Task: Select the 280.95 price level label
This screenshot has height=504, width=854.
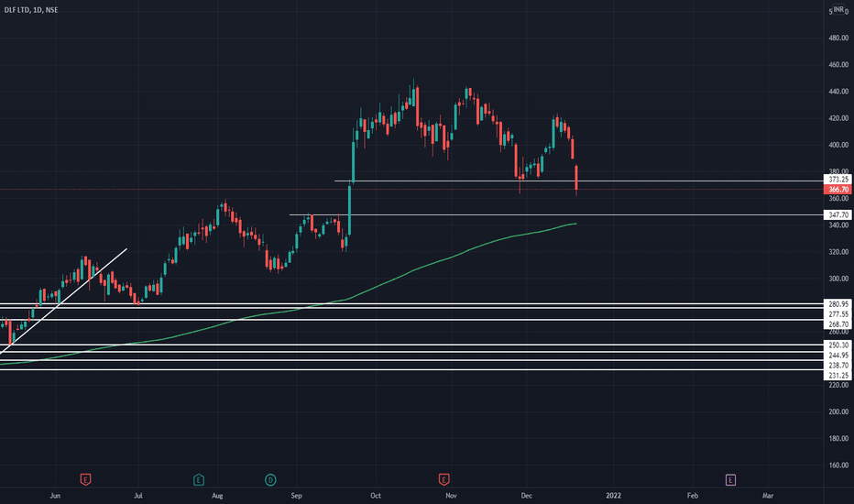Action: (x=838, y=304)
